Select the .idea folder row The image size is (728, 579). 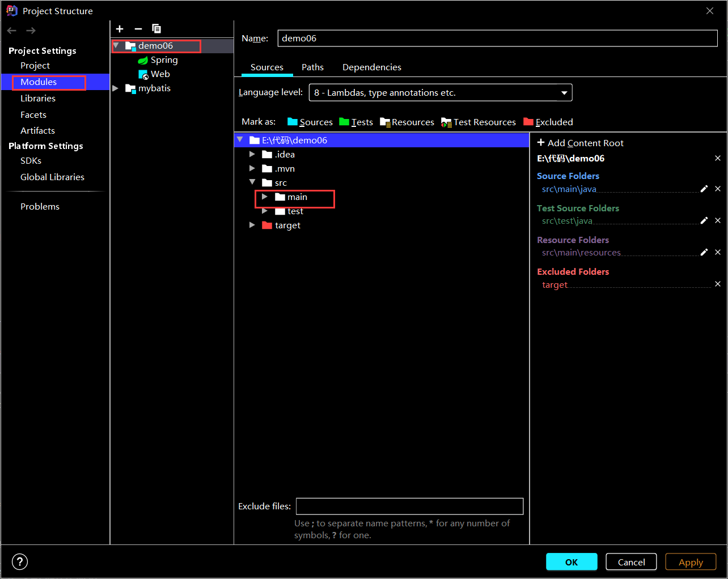click(382, 154)
